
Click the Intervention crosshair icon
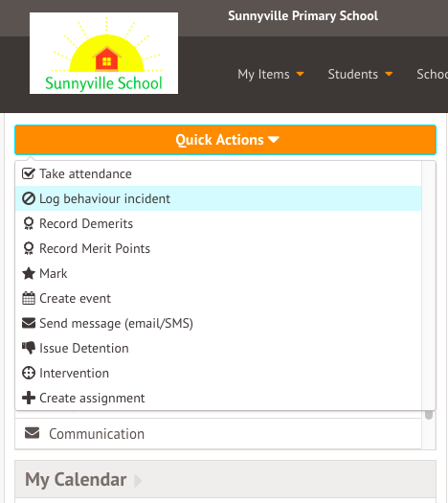(29, 373)
